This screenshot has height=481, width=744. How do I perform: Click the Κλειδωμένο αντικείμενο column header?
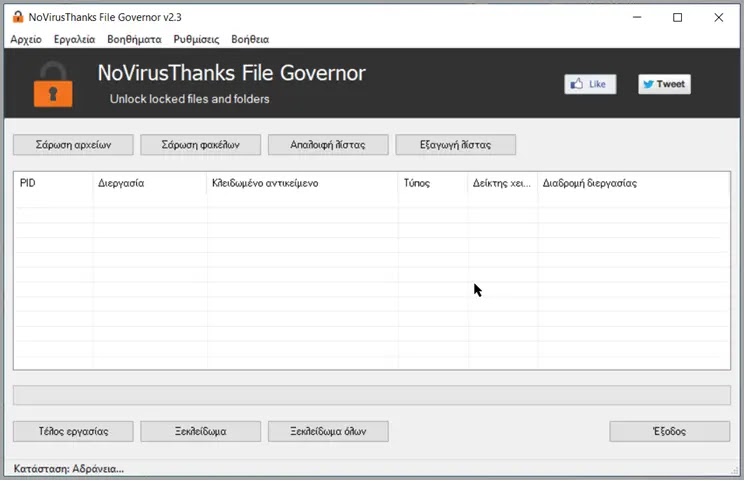click(302, 183)
